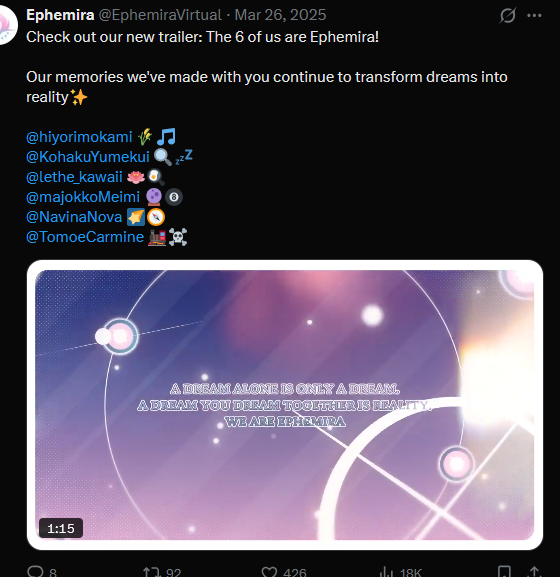Play the Ephemira trailer video
The image size is (560, 577).
coord(284,405)
